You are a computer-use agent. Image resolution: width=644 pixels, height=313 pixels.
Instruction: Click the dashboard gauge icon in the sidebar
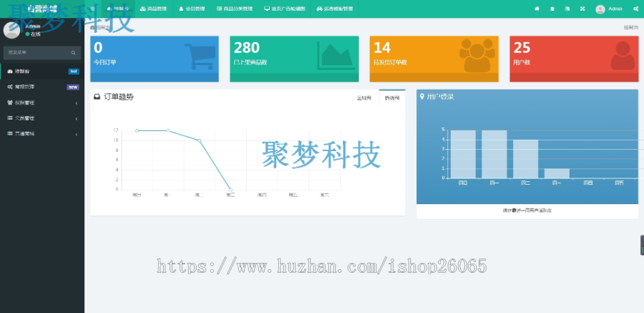[x=10, y=71]
